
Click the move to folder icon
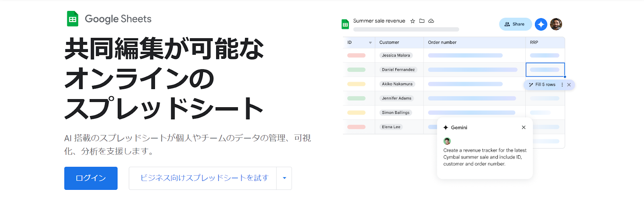click(422, 21)
